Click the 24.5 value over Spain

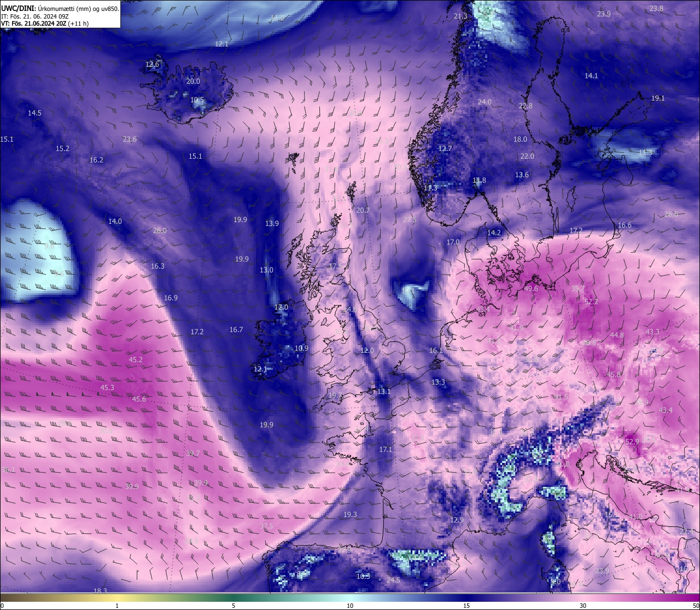click(x=393, y=580)
